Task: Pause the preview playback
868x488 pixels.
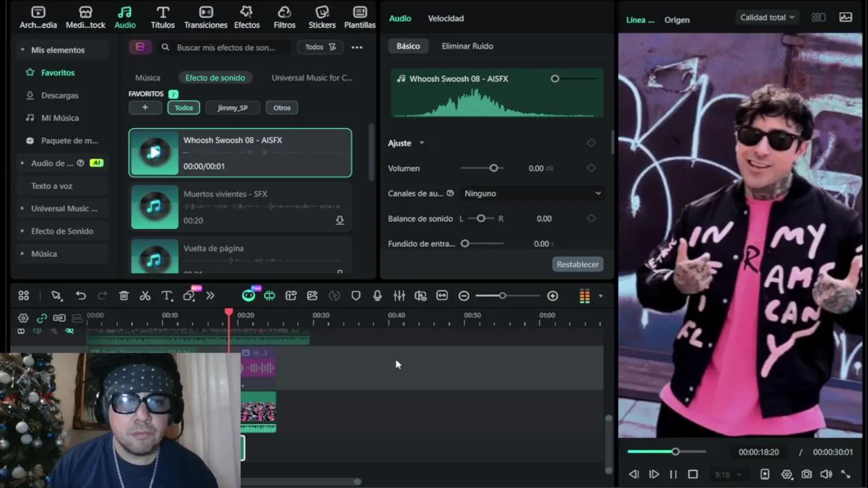Action: pos(673,474)
